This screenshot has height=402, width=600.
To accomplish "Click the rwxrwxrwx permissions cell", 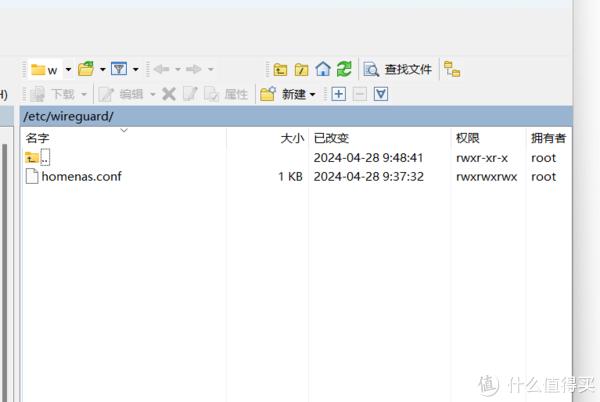I will click(x=486, y=177).
